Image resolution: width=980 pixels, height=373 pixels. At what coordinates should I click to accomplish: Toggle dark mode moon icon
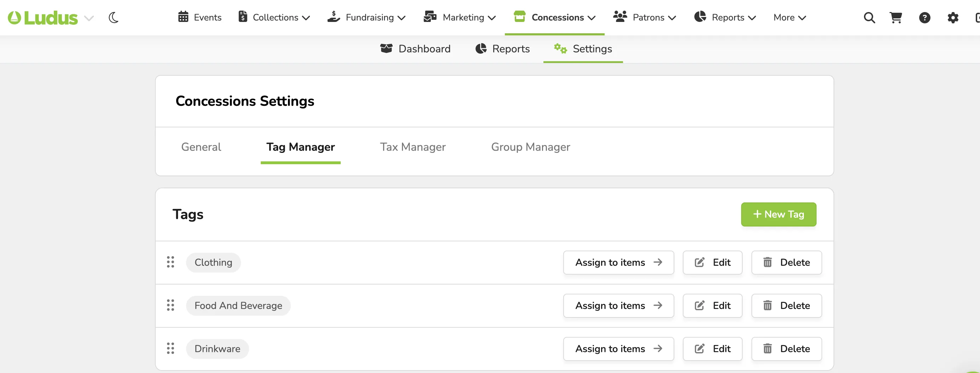point(114,17)
